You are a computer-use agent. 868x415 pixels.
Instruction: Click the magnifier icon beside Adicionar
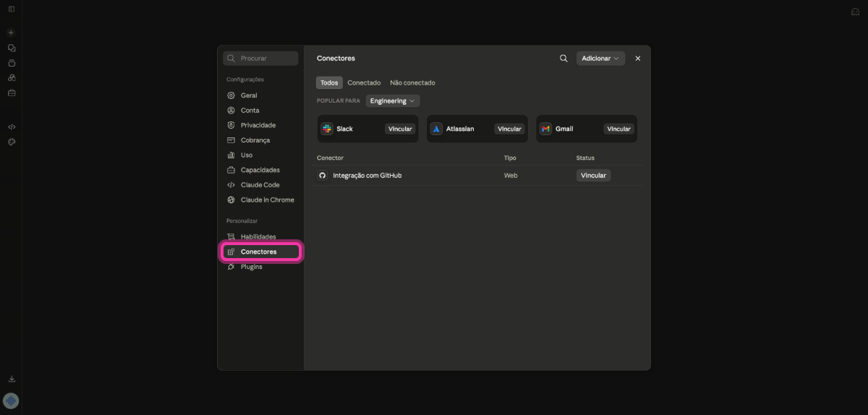point(563,59)
